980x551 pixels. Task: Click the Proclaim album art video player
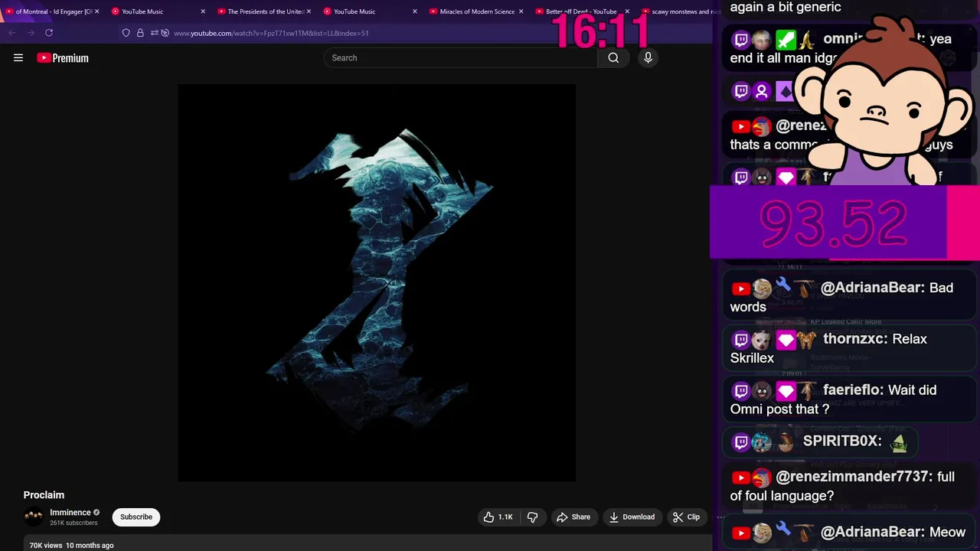point(377,283)
